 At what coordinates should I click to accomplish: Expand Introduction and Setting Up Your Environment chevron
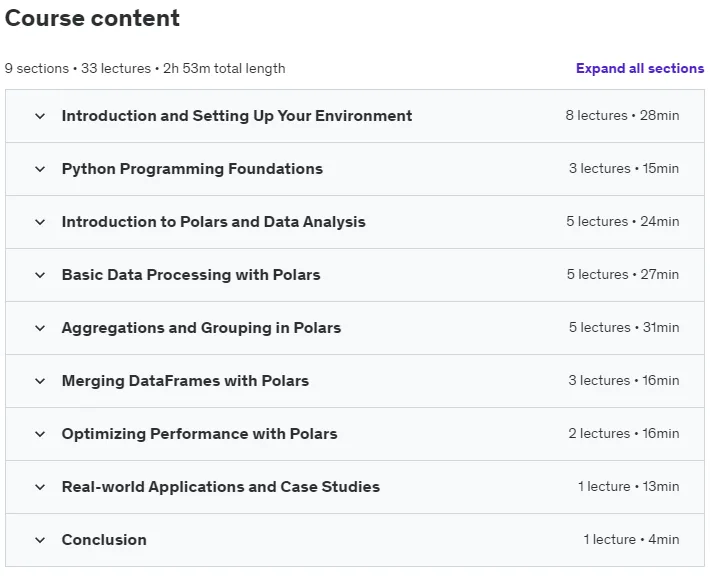pos(40,116)
